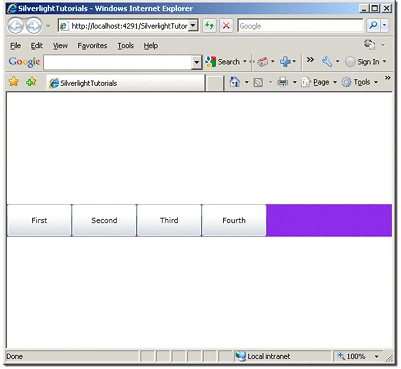Select the SilverlightTutorials tab
Viewport: 401px width, 369px height.
click(125, 83)
